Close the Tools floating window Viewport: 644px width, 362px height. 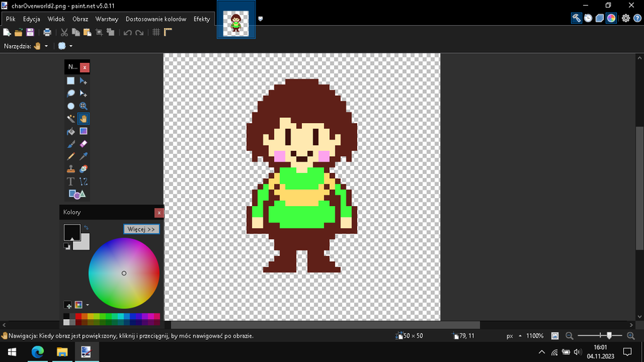84,67
